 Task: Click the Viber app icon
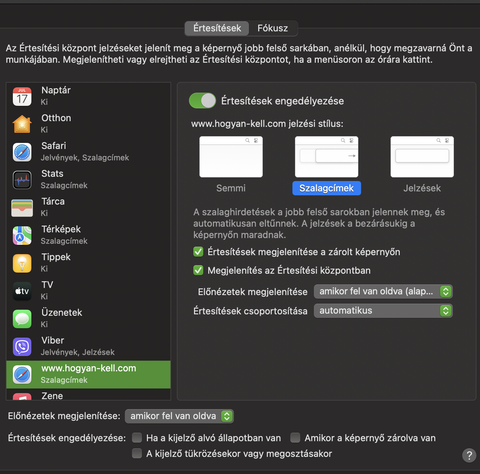pos(22,347)
